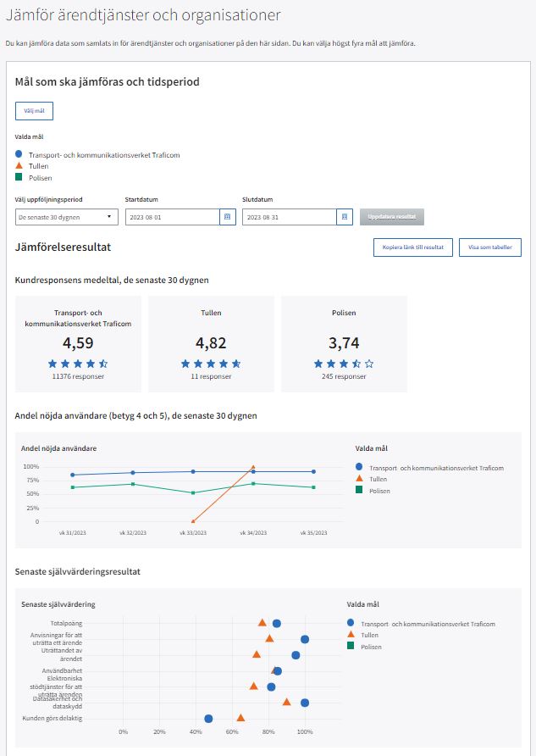Image resolution: width=536 pixels, height=756 pixels.
Task: Click the star rating under Tullen's 4,82
Action: pyautogui.click(x=211, y=364)
